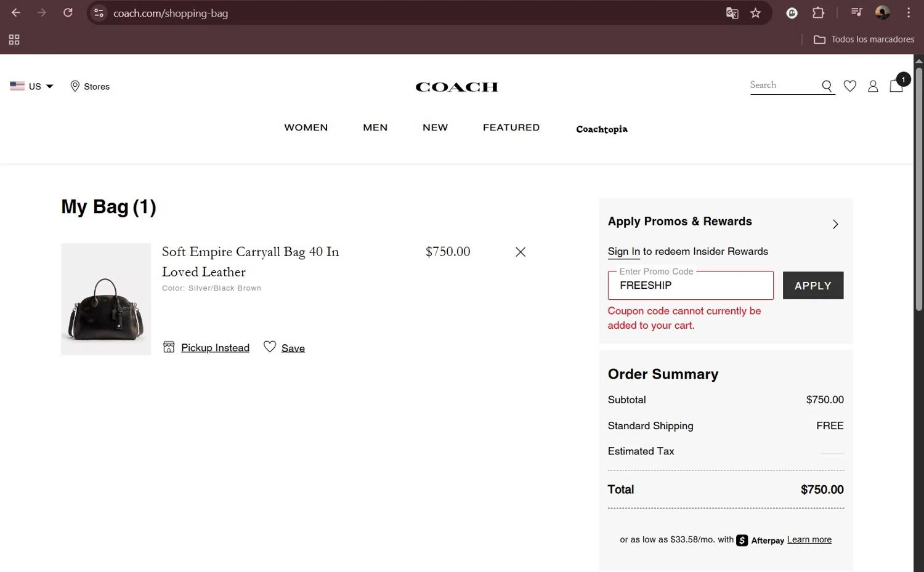
Task: Open Soft Empire Carryall Bag 40 product title
Action: pos(250,262)
